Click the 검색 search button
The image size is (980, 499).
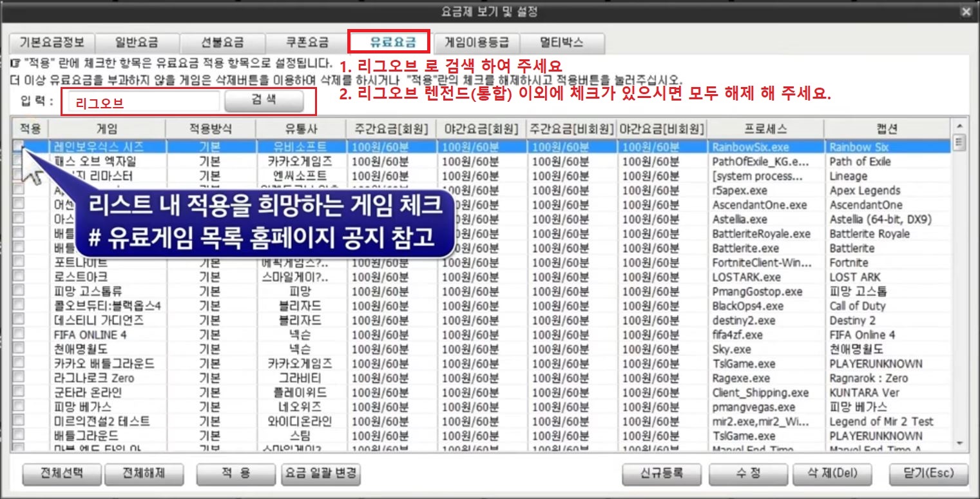[264, 101]
